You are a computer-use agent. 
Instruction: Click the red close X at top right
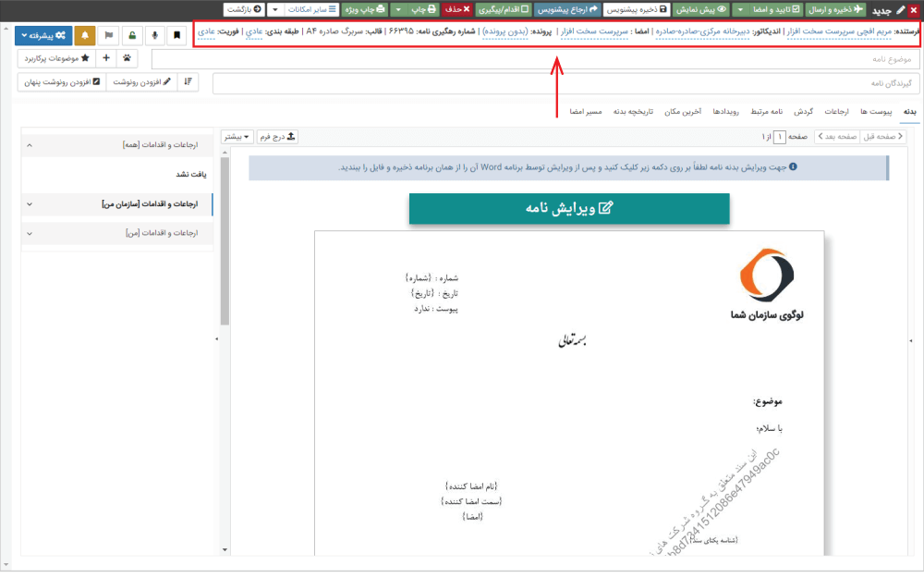[x=914, y=9]
